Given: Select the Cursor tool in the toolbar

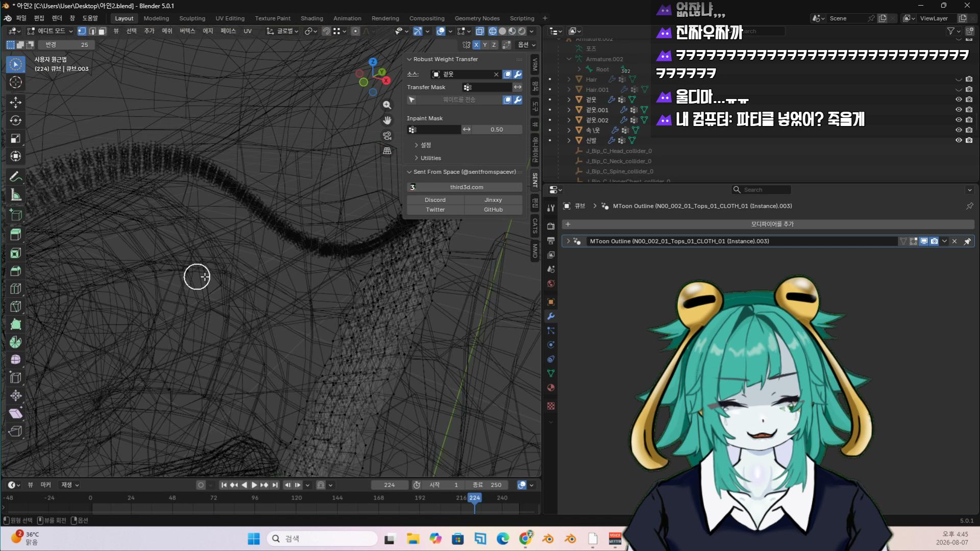Looking at the screenshot, I should pos(16,82).
